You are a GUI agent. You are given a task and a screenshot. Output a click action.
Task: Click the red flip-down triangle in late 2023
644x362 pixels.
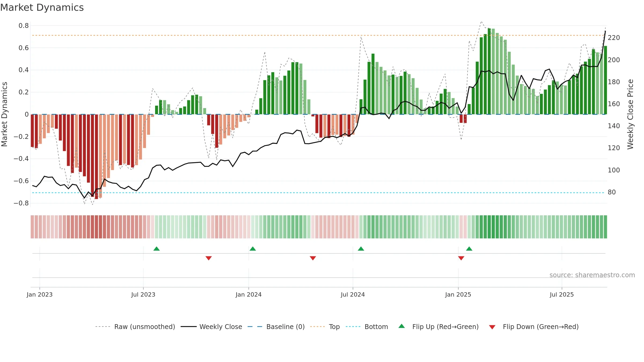tap(209, 258)
